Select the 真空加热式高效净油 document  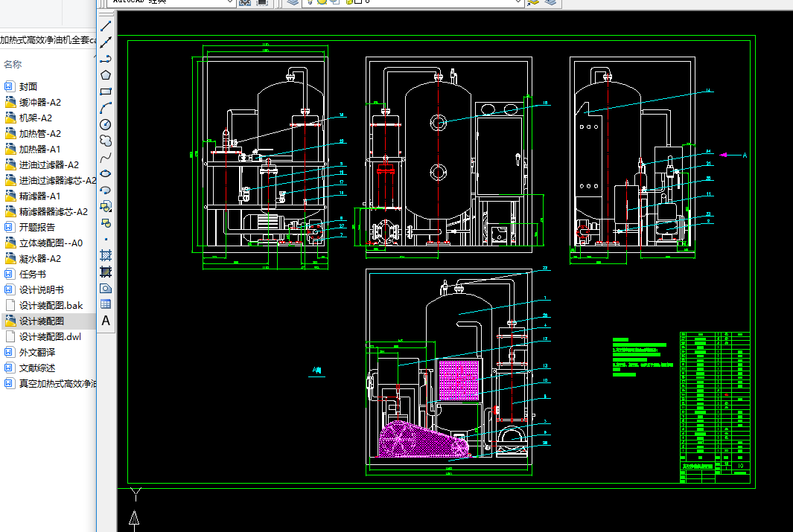48,383
